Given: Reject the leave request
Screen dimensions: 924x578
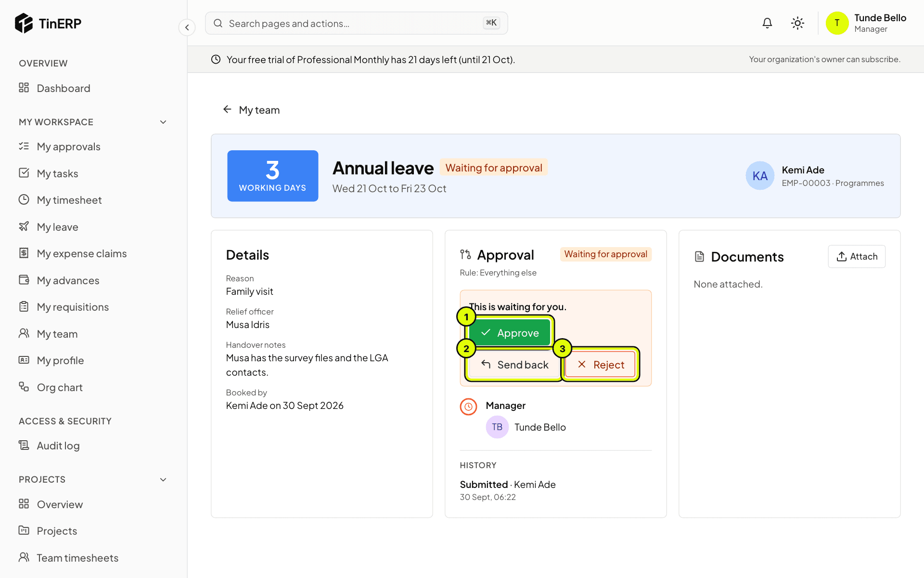Looking at the screenshot, I should coord(601,365).
